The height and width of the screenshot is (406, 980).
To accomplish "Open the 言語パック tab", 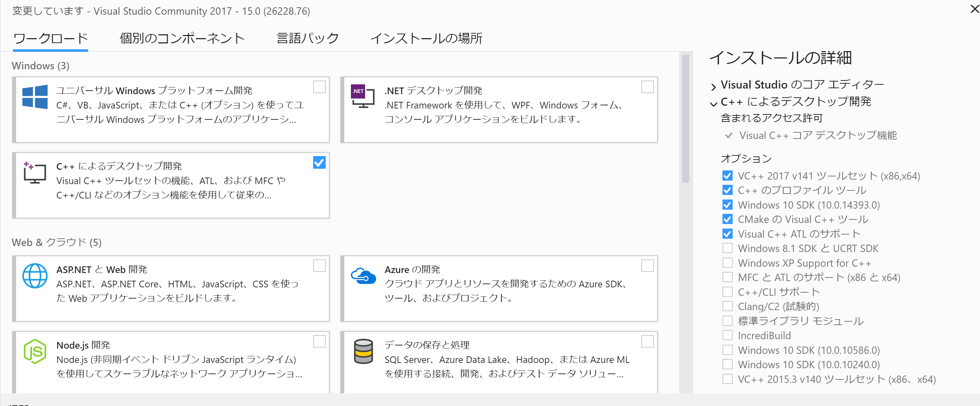I will point(308,38).
